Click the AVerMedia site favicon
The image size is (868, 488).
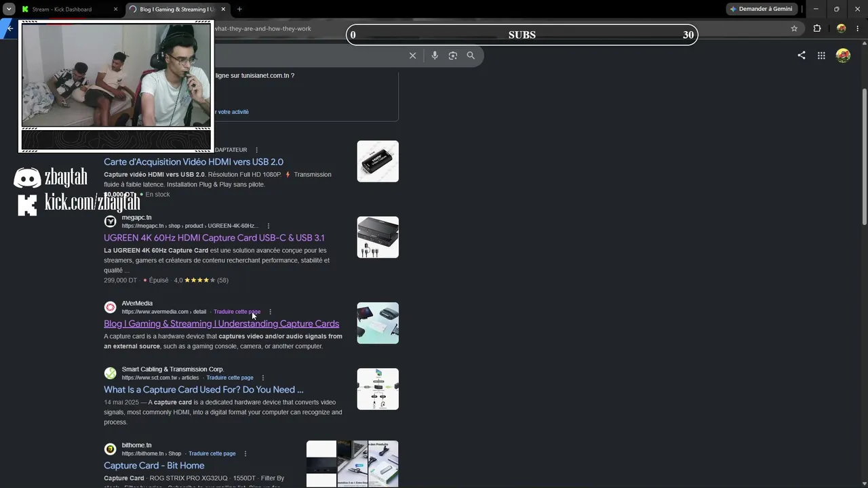click(110, 308)
